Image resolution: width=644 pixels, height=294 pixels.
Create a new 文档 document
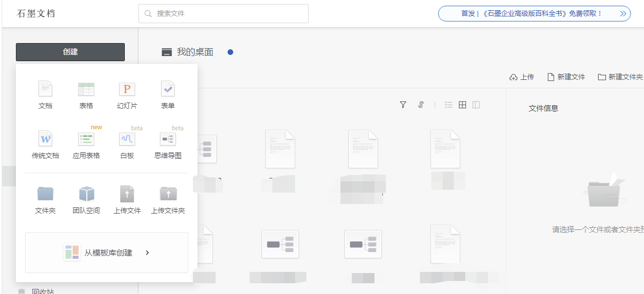point(45,95)
